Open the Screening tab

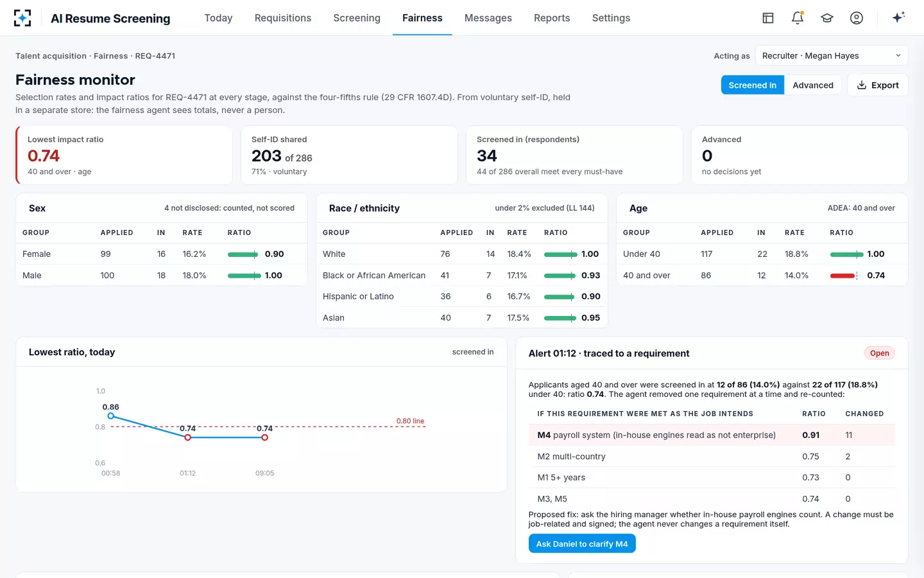(x=357, y=18)
